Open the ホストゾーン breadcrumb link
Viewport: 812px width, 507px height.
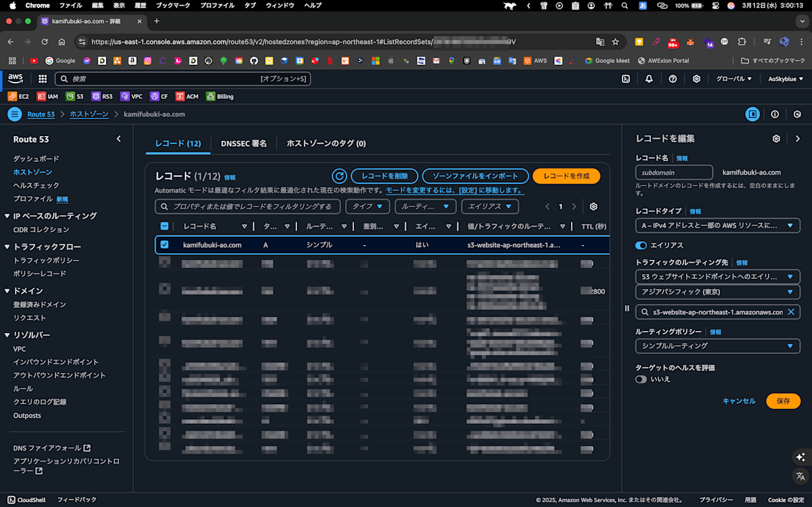click(x=89, y=114)
